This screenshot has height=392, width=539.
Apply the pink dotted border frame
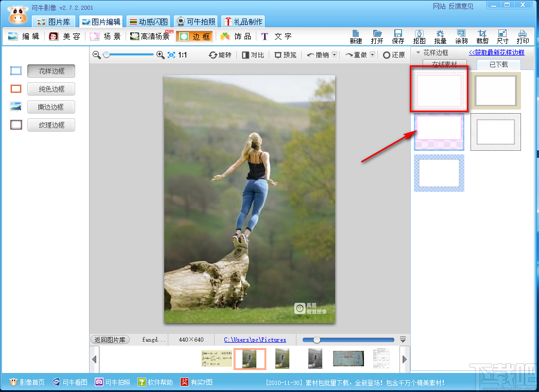[439, 90]
